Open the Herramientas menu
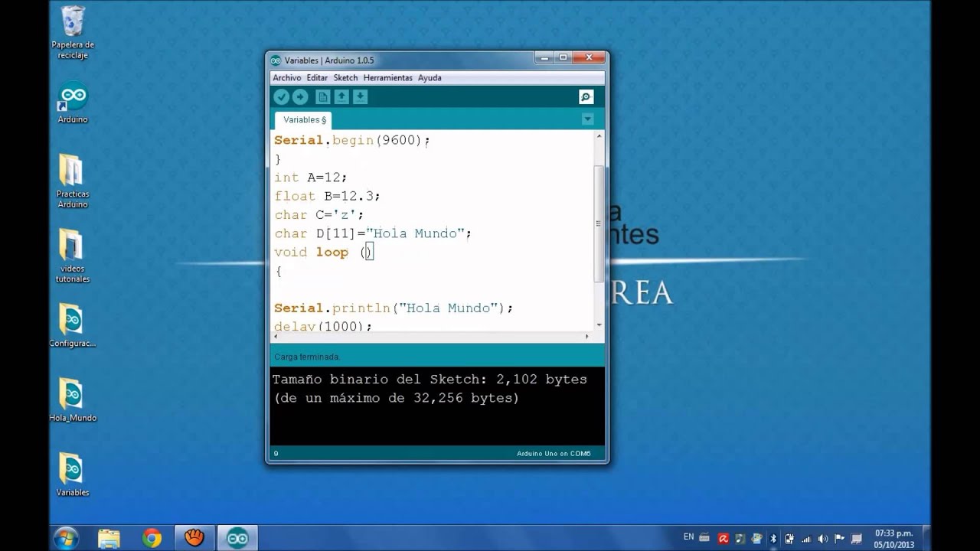980x551 pixels. [x=387, y=78]
